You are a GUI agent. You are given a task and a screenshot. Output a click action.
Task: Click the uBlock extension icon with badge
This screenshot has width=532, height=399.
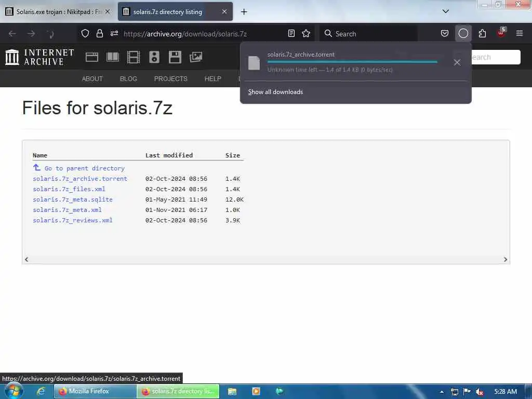[501, 33]
